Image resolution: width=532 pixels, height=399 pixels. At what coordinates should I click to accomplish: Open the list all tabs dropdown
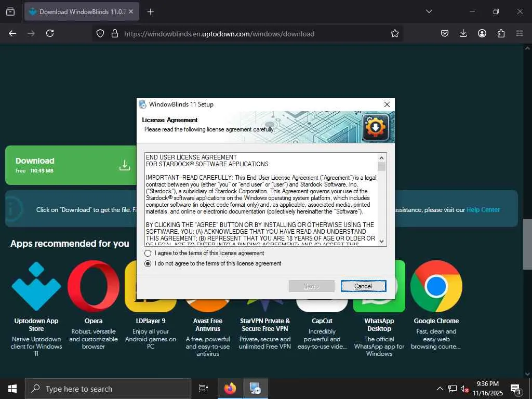(429, 11)
